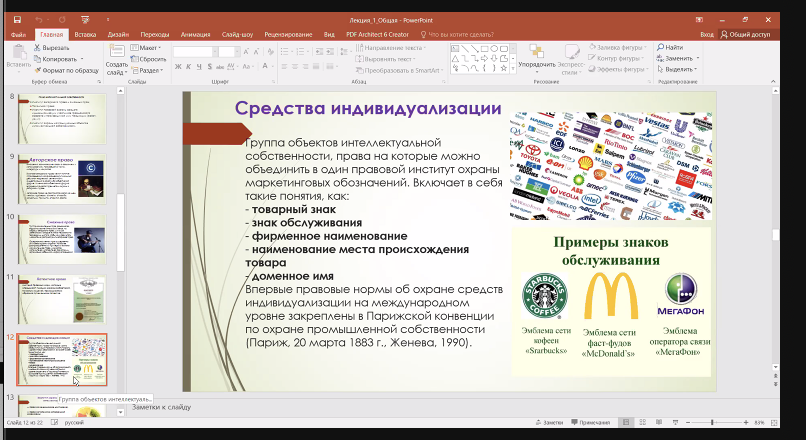Apply text shadow S icon

[x=210, y=66]
